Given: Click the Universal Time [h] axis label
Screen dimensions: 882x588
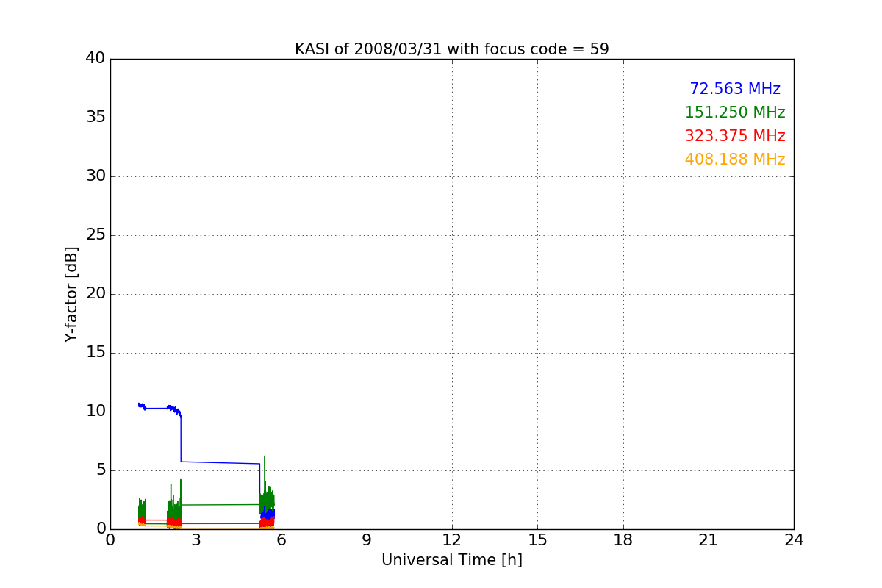Looking at the screenshot, I should click(x=452, y=560).
